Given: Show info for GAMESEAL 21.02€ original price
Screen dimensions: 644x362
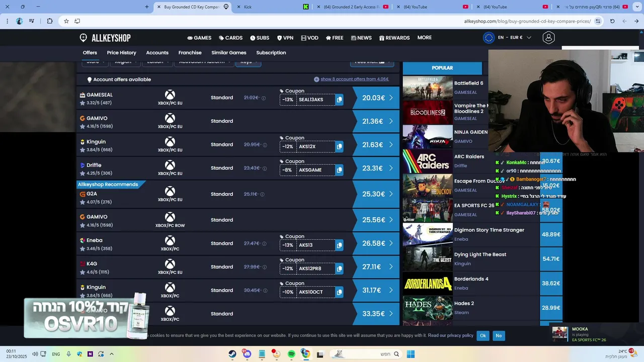Looking at the screenshot, I should pyautogui.click(x=264, y=98).
